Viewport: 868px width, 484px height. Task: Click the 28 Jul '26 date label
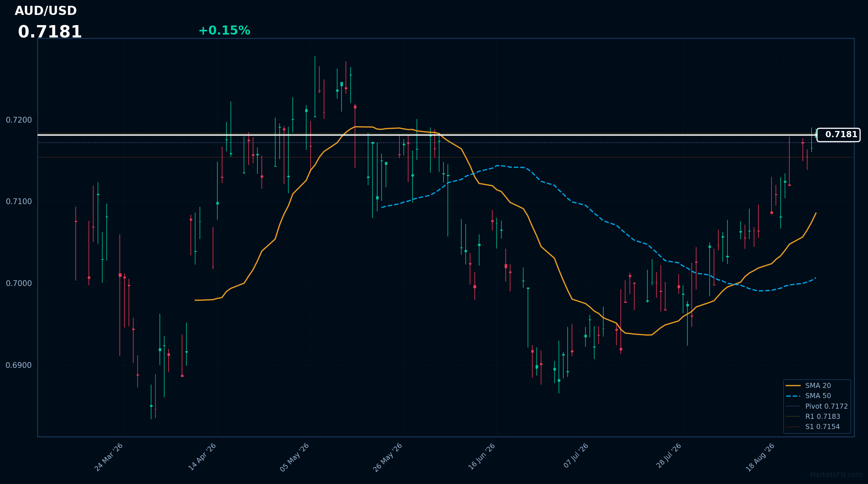click(x=668, y=456)
